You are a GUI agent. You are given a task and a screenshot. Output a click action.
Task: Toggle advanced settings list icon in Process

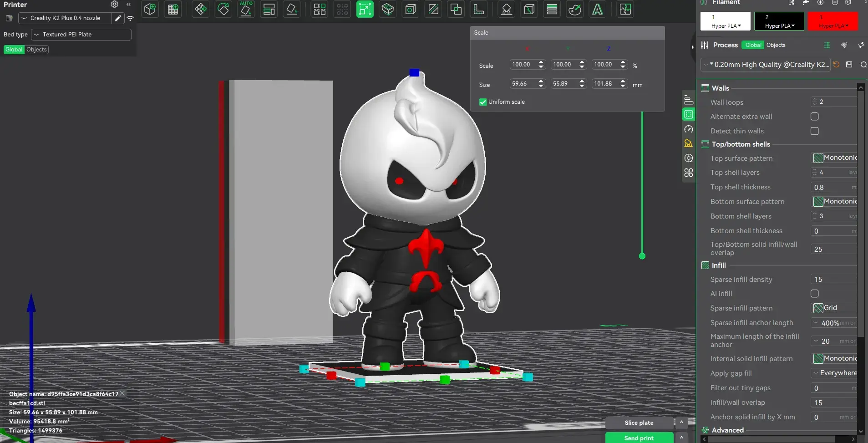tap(827, 45)
